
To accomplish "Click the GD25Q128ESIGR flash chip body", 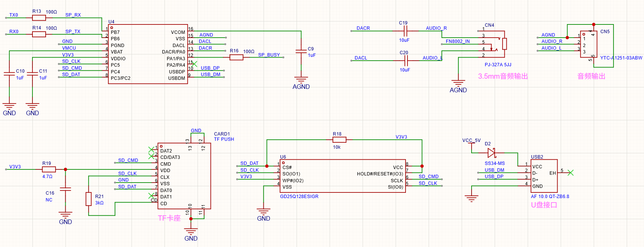I will pos(343,176).
